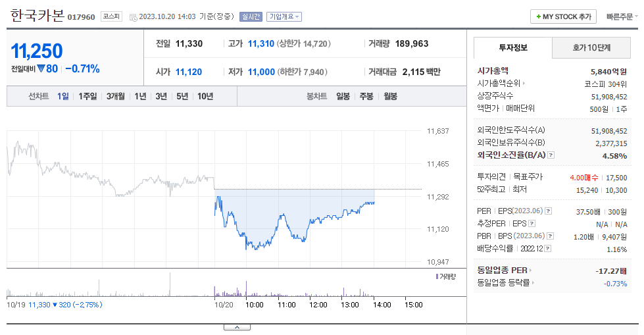Select the 1주일 line chart period
Screen dimensions: 644x335
pyautogui.click(x=87, y=96)
